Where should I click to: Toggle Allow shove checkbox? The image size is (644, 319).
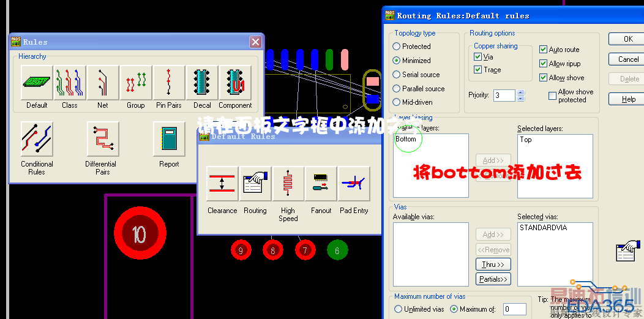point(543,78)
